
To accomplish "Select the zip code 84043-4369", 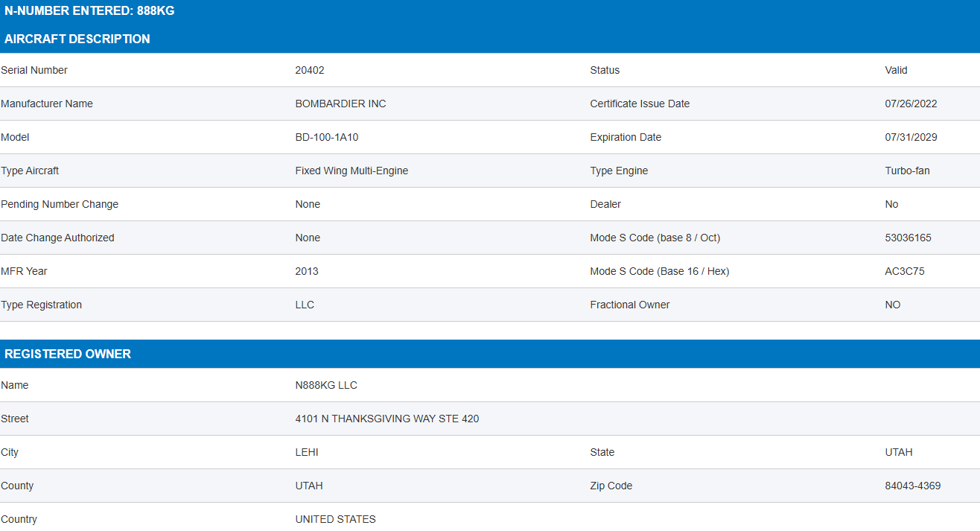I will pos(912,486).
